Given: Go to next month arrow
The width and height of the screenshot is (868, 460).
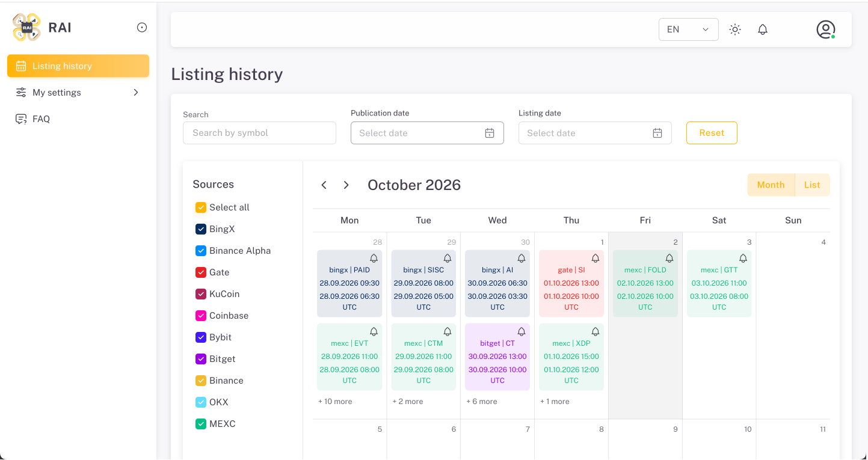Looking at the screenshot, I should tap(346, 185).
